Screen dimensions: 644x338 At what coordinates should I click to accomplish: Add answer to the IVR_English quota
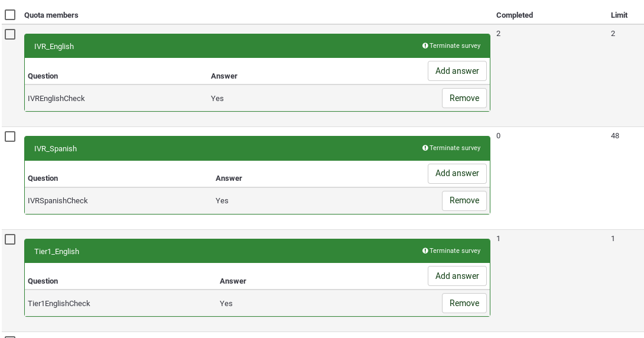(x=457, y=71)
